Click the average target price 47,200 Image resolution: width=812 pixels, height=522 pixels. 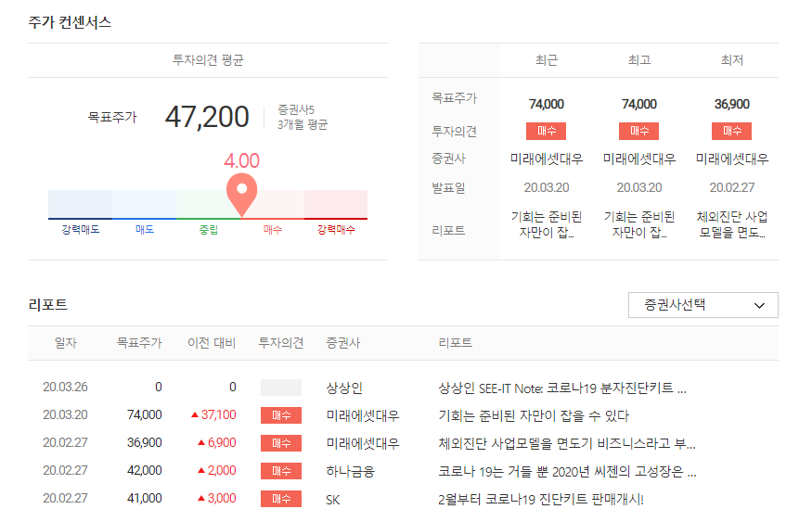[x=207, y=117]
